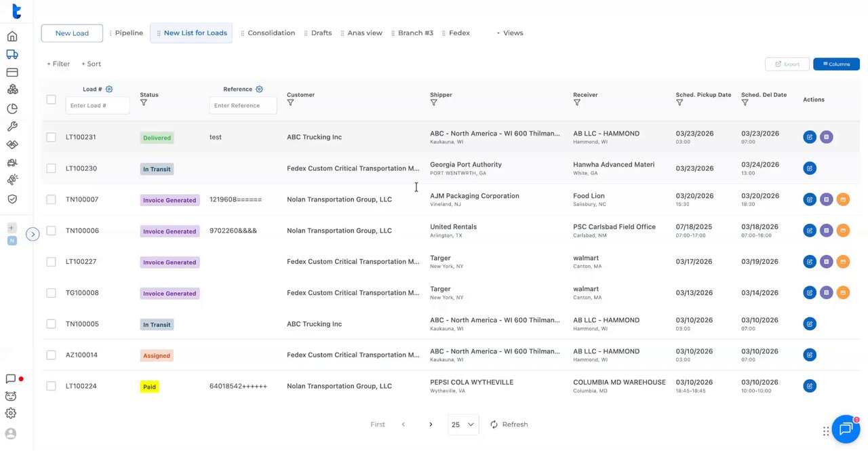The image size is (868, 451).
Task: Open the Consolidation tab
Action: pyautogui.click(x=271, y=33)
